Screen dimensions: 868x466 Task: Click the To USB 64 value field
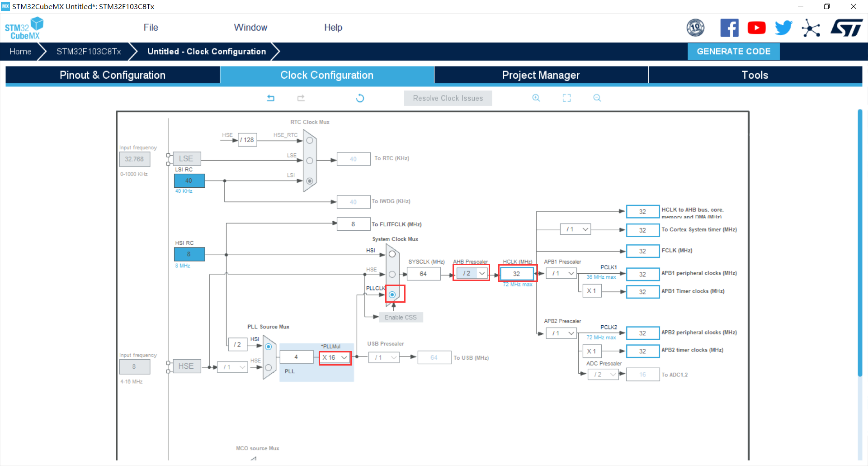pyautogui.click(x=434, y=357)
